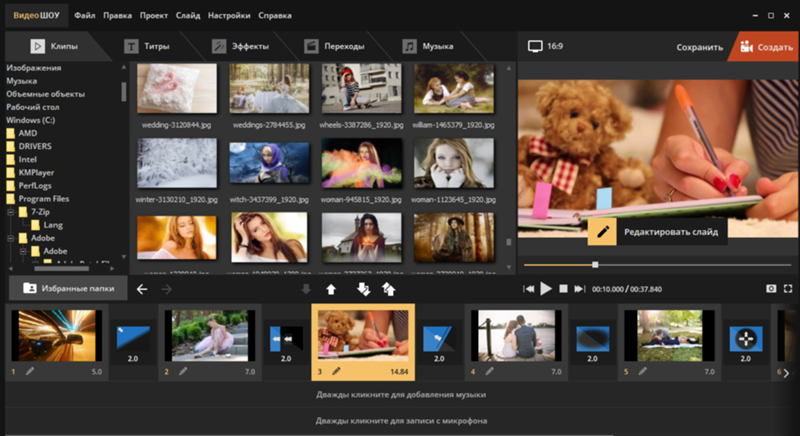
Task: Open the preview in fullscreen mode
Action: [x=788, y=289]
